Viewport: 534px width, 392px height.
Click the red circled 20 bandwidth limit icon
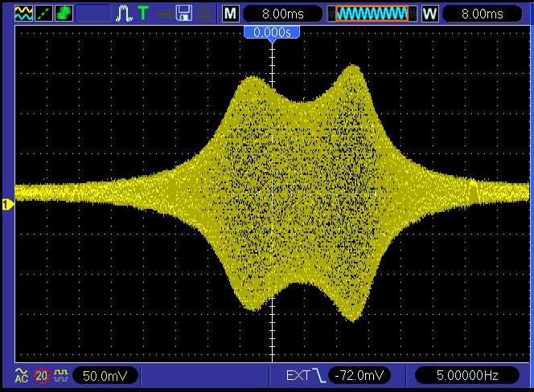pos(42,376)
